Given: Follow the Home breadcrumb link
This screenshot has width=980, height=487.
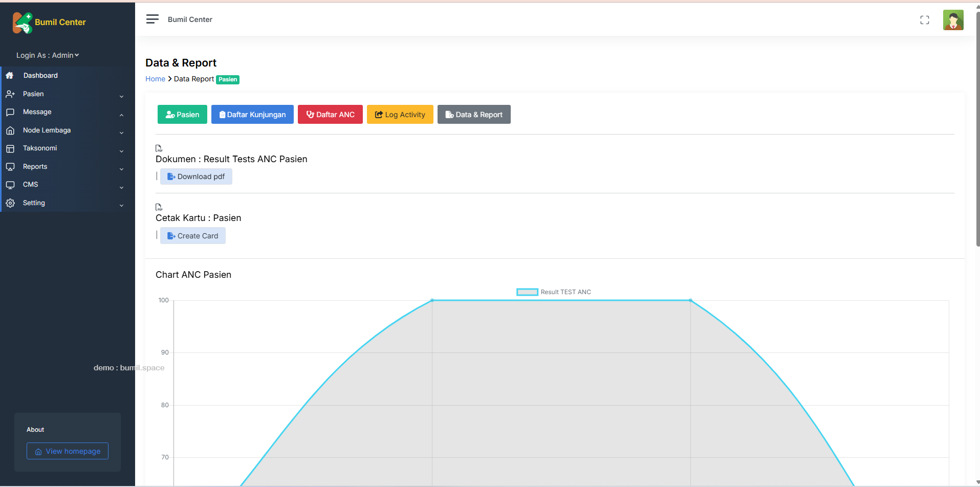Looking at the screenshot, I should pyautogui.click(x=155, y=79).
